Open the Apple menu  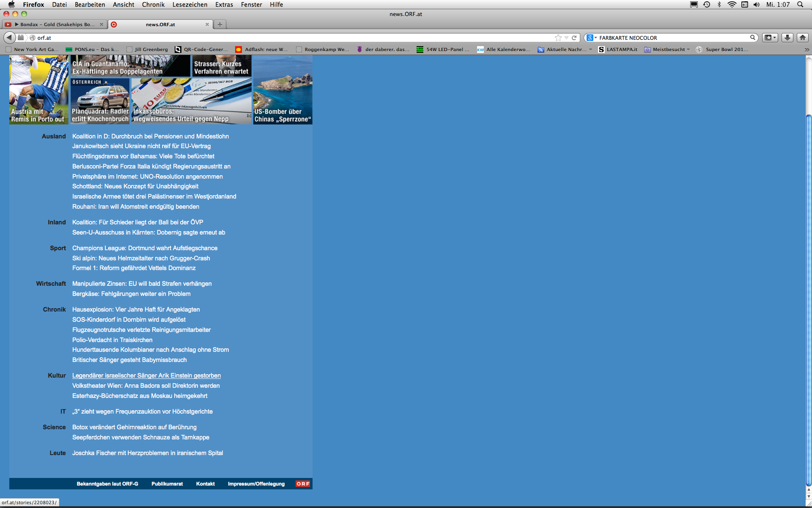(11, 5)
